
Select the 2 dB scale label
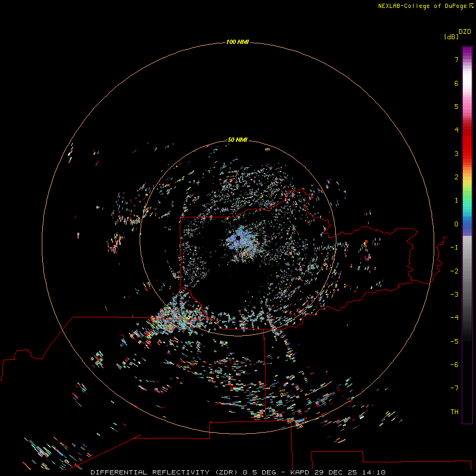(x=456, y=177)
